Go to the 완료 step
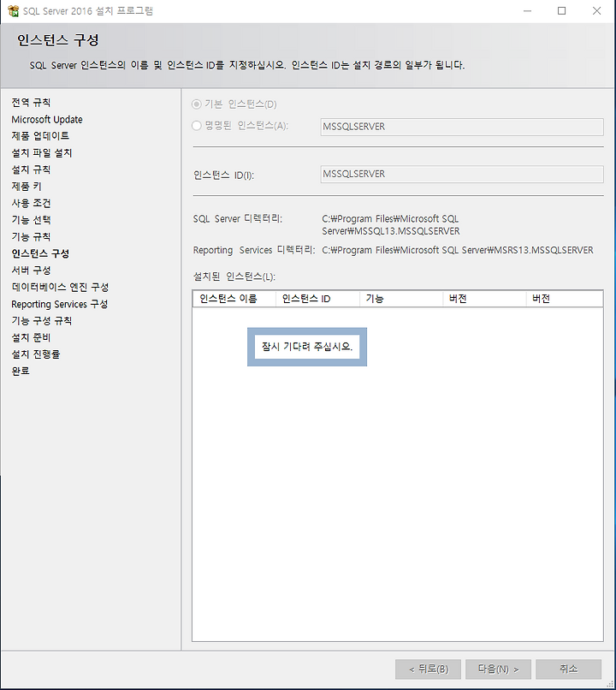Viewport: 616px width, 690px height. tap(21, 371)
